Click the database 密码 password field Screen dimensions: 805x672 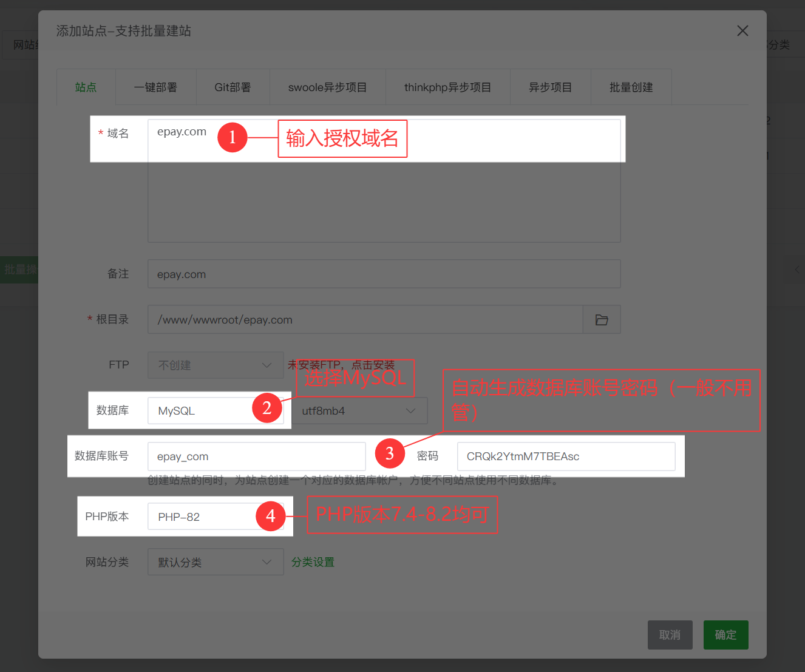565,456
